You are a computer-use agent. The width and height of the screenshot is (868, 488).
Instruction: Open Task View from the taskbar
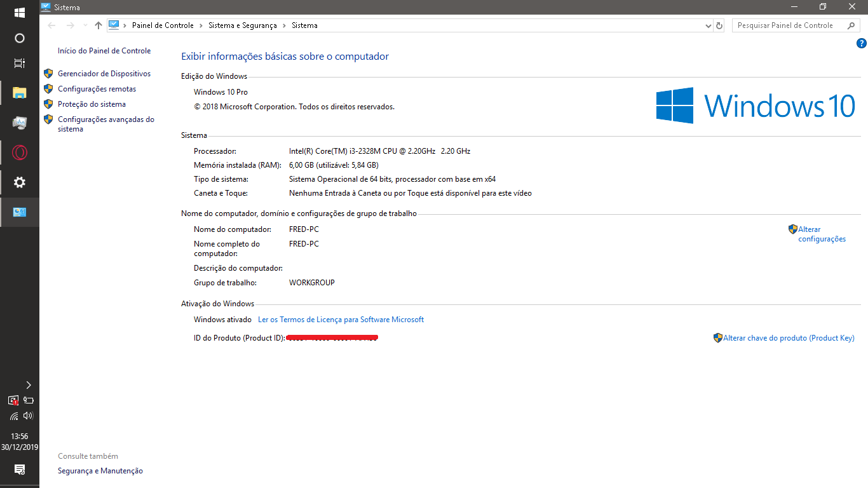[19, 63]
